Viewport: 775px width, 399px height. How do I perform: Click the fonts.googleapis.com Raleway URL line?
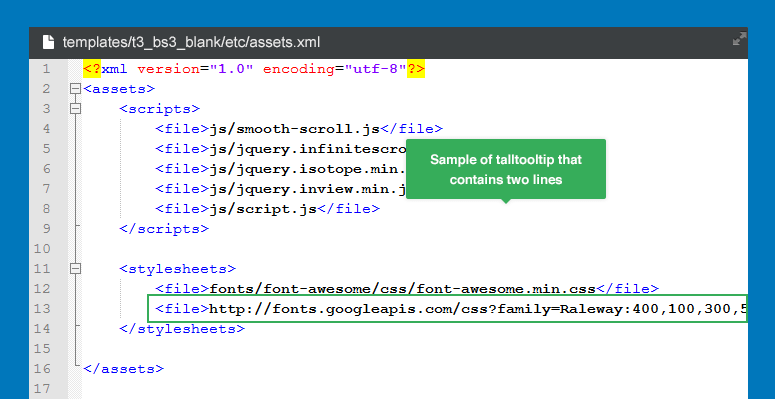point(447,309)
